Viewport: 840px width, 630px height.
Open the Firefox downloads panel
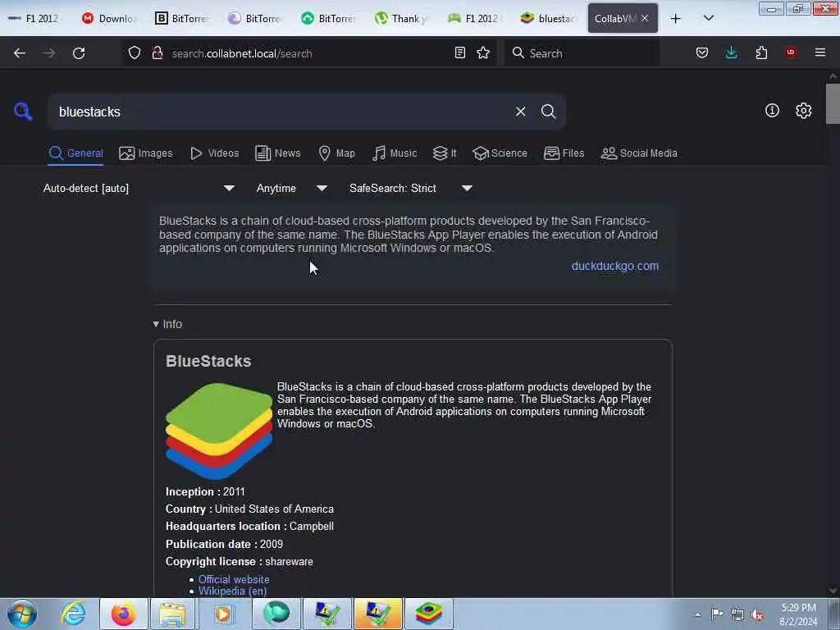(731, 52)
